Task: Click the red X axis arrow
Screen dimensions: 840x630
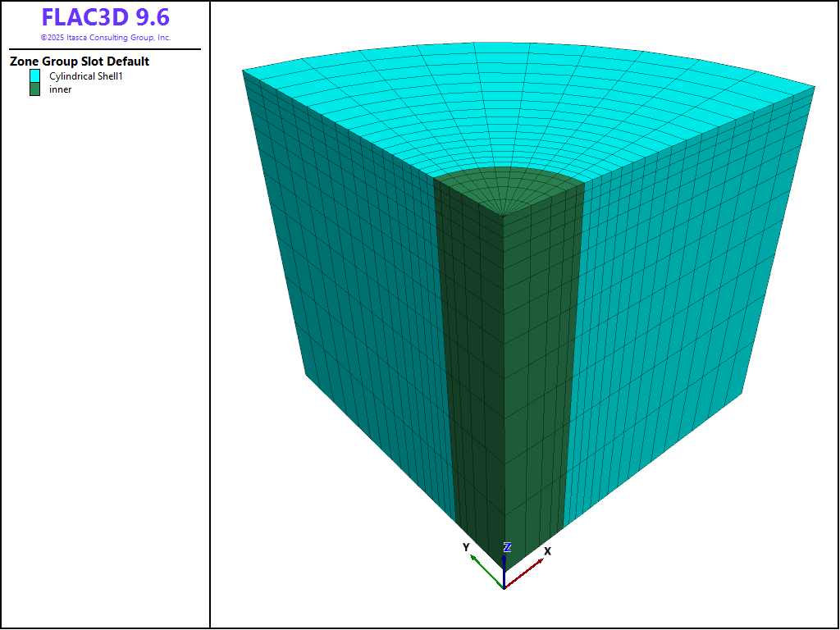Action: [x=525, y=576]
